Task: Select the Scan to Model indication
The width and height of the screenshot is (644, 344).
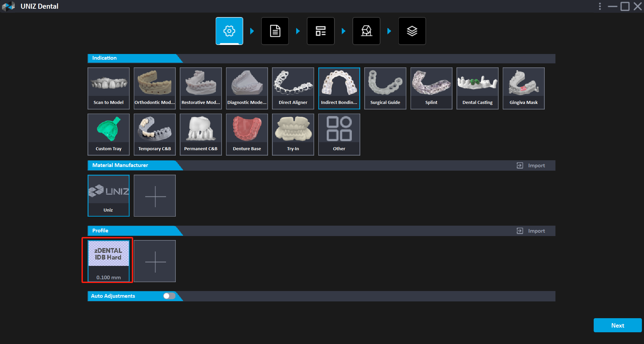Action: [108, 88]
